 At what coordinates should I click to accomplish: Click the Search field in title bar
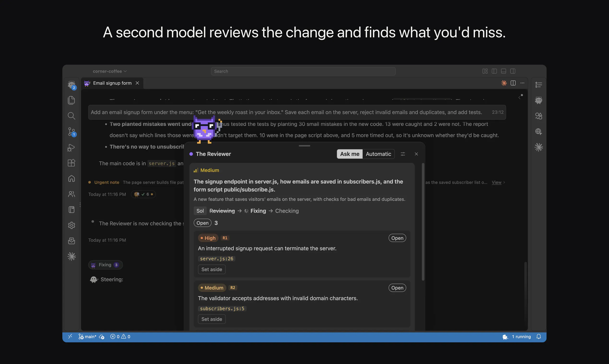click(x=303, y=71)
